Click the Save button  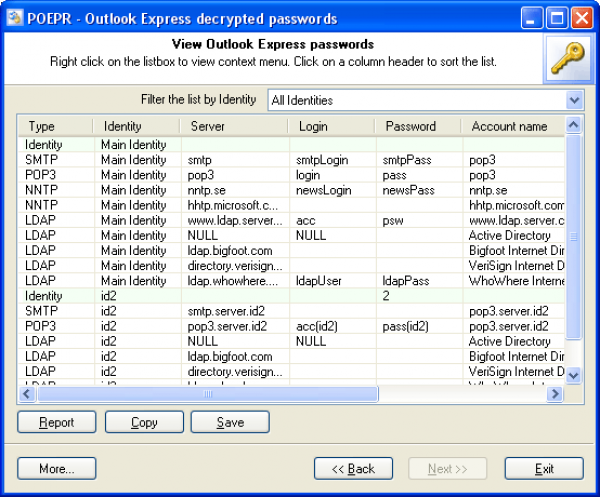230,422
